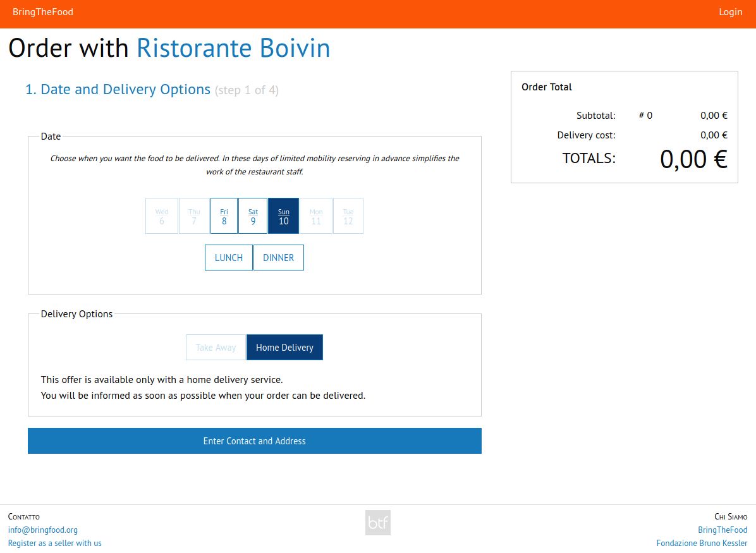The width and height of the screenshot is (756, 553).
Task: Click the 0,00 € TOTALS amount
Action: (x=693, y=159)
